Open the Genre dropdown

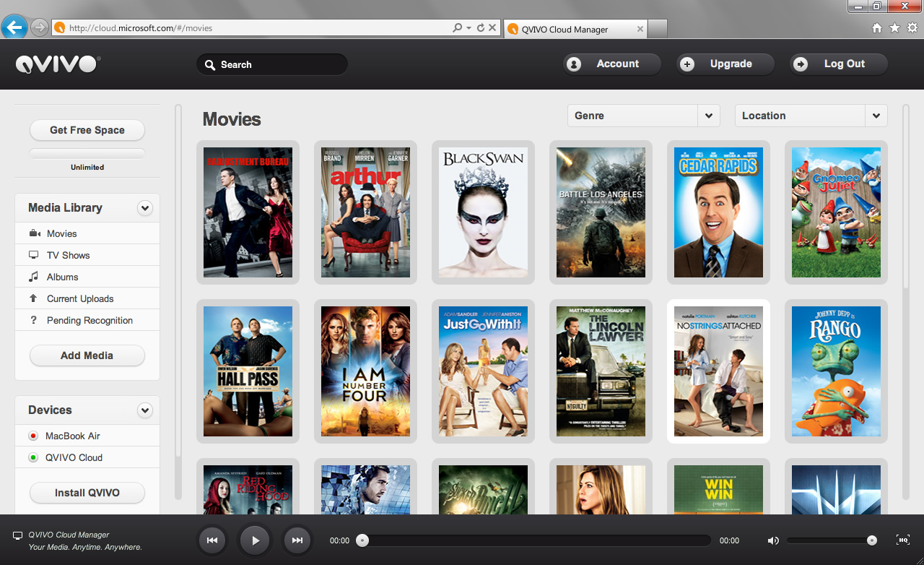pos(644,116)
